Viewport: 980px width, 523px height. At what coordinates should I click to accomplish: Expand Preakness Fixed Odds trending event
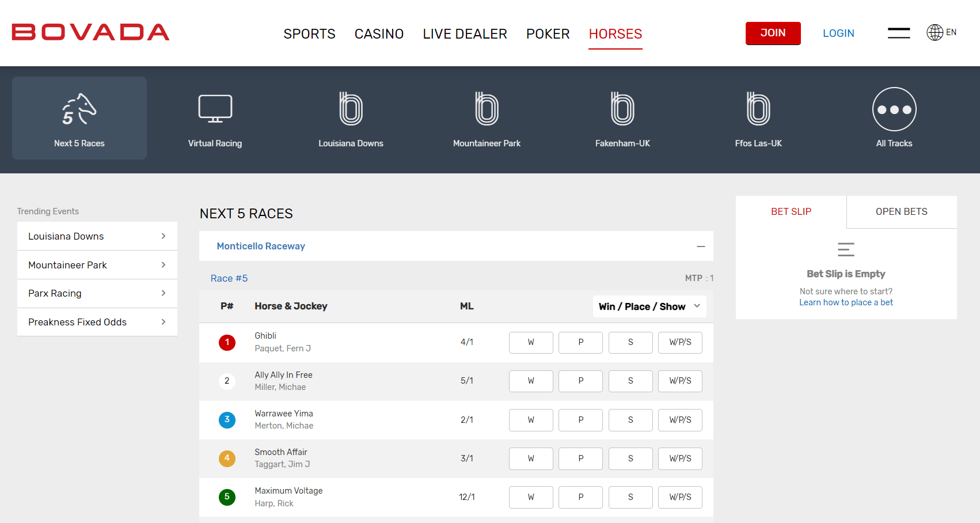(x=97, y=322)
